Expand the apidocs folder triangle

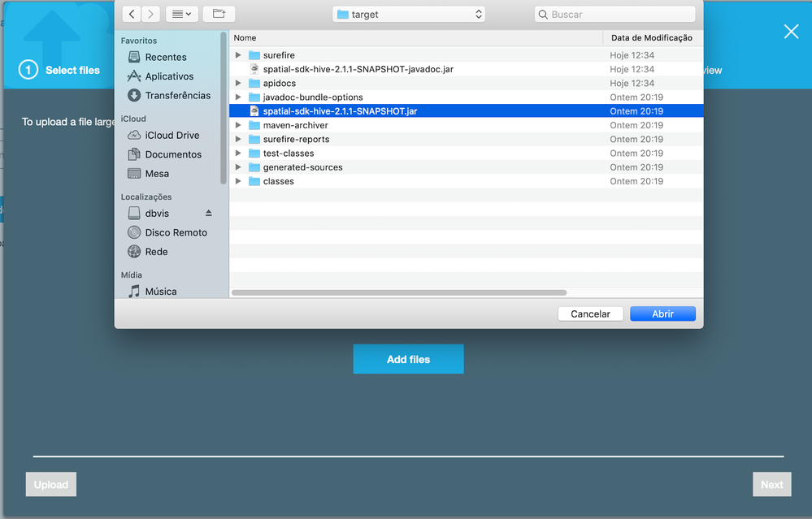[238, 83]
